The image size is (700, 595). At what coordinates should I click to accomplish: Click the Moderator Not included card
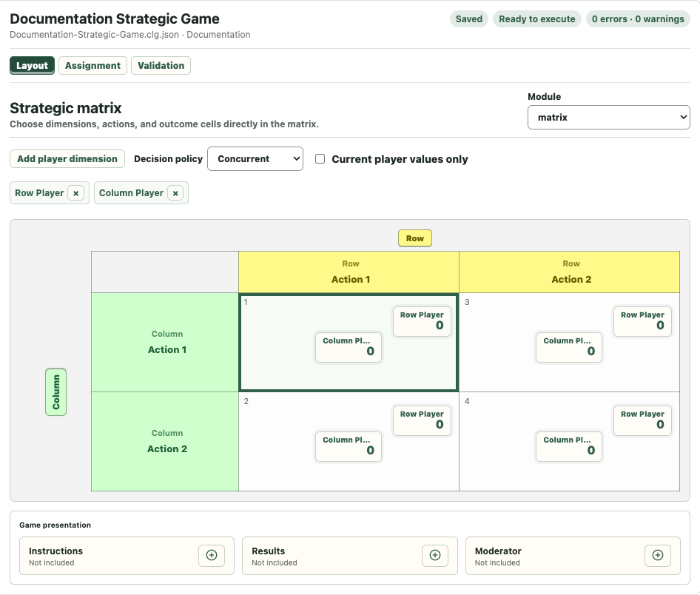click(x=573, y=556)
